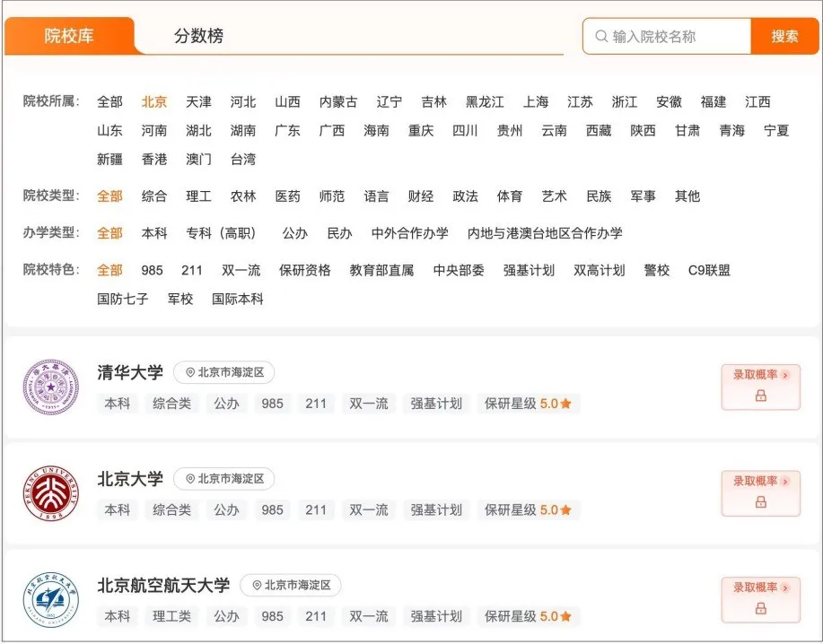Click the magnifier icon in the search box
Screen dimensions: 823x644
coord(601,36)
